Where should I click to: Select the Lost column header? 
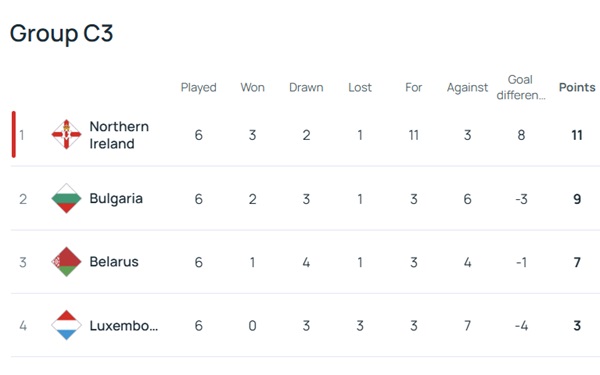pyautogui.click(x=360, y=87)
